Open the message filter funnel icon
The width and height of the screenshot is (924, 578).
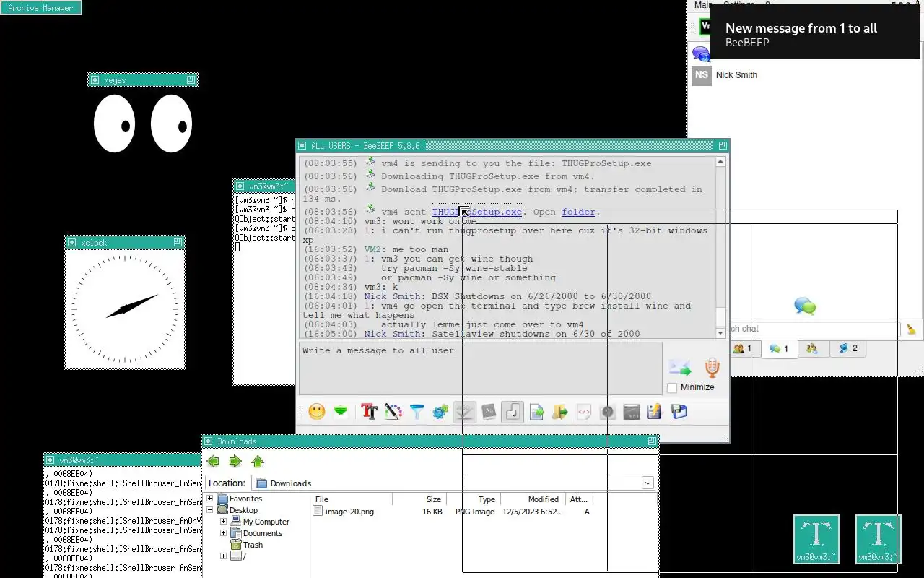pos(417,412)
